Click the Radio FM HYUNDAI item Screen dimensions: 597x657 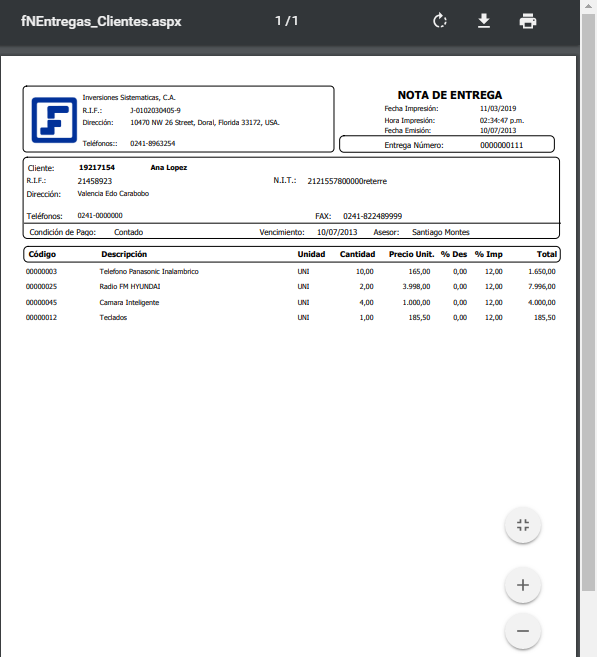[130, 287]
